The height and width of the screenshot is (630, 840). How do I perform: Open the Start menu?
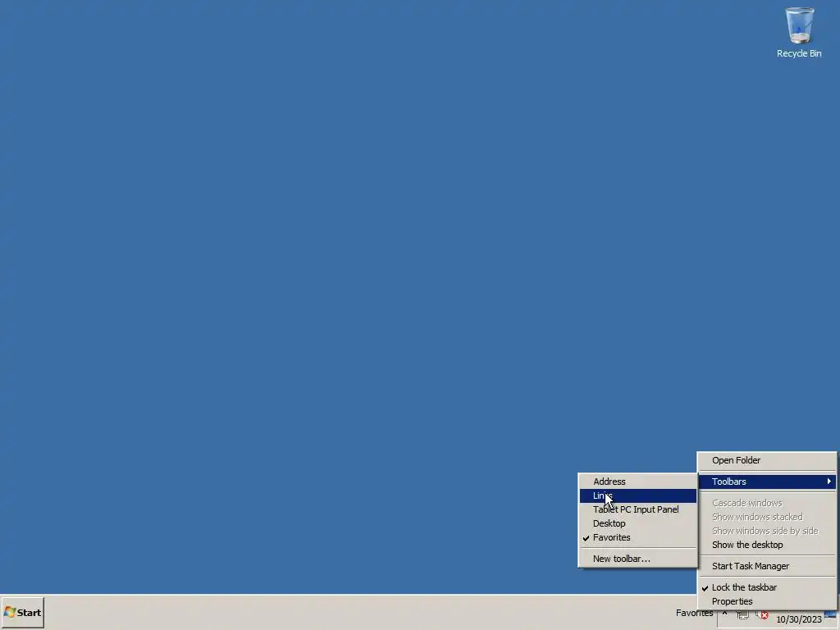(22, 612)
